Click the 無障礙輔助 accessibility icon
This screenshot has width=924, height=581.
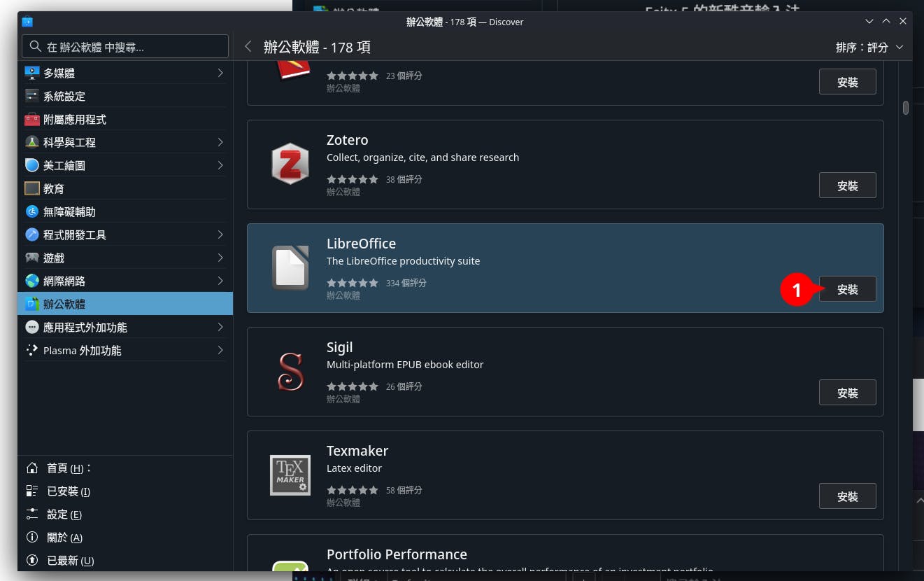32,211
